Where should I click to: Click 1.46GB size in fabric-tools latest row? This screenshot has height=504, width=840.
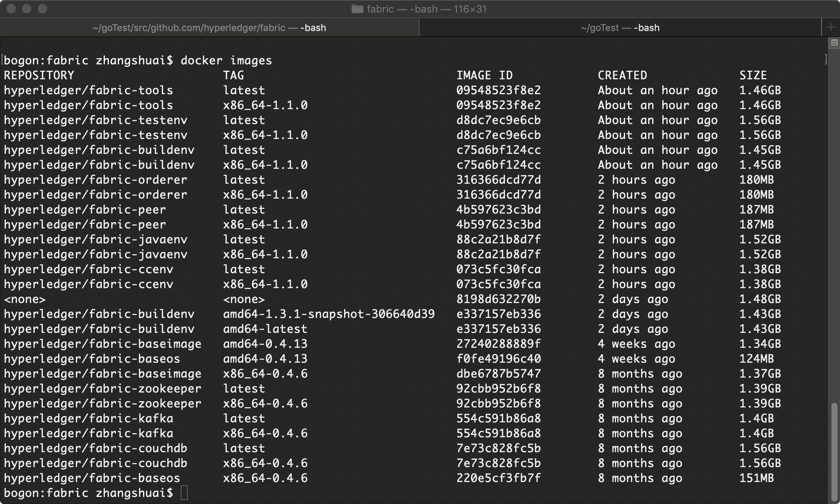(760, 90)
